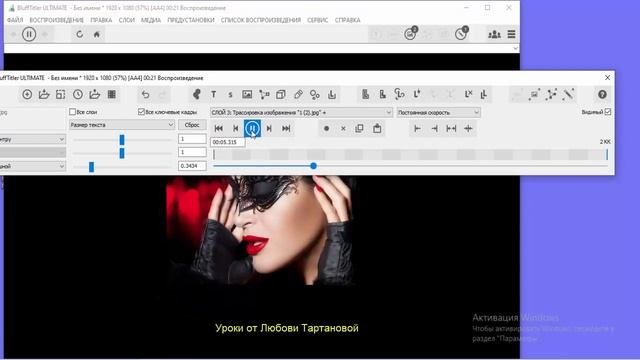Toggle the 'Все слои' checkbox
This screenshot has width=640, height=360.
pos(73,112)
